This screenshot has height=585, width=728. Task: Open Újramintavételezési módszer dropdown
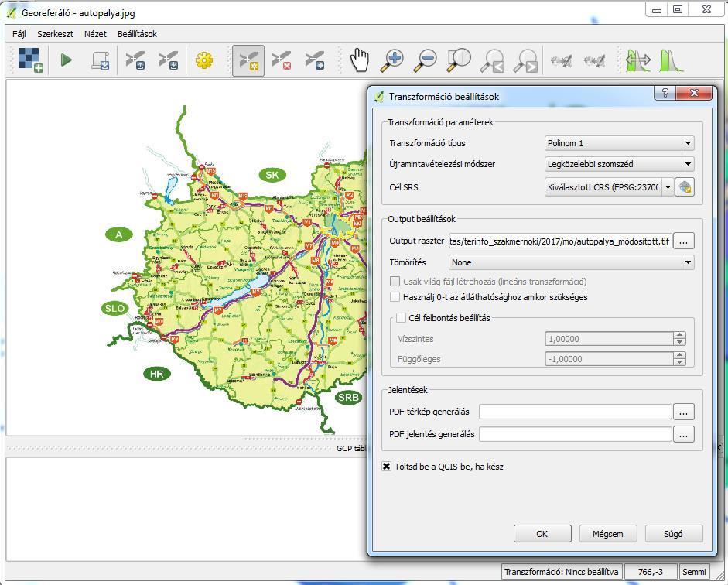click(x=620, y=164)
